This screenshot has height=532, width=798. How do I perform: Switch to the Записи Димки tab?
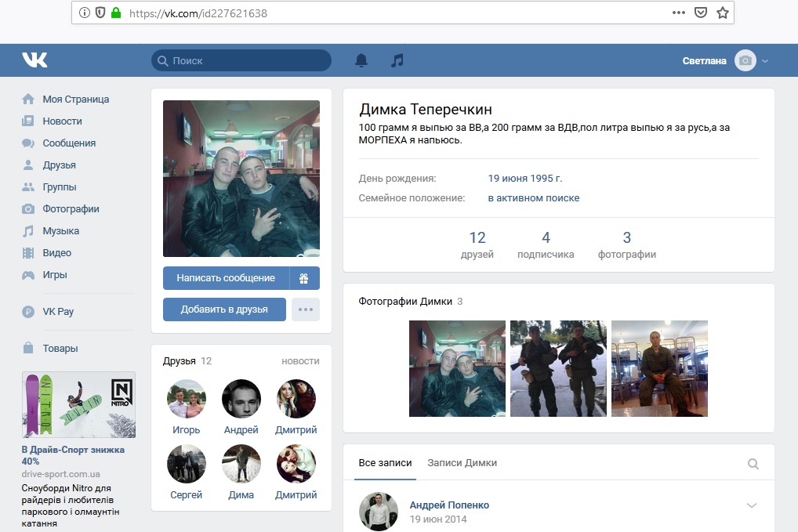[462, 463]
